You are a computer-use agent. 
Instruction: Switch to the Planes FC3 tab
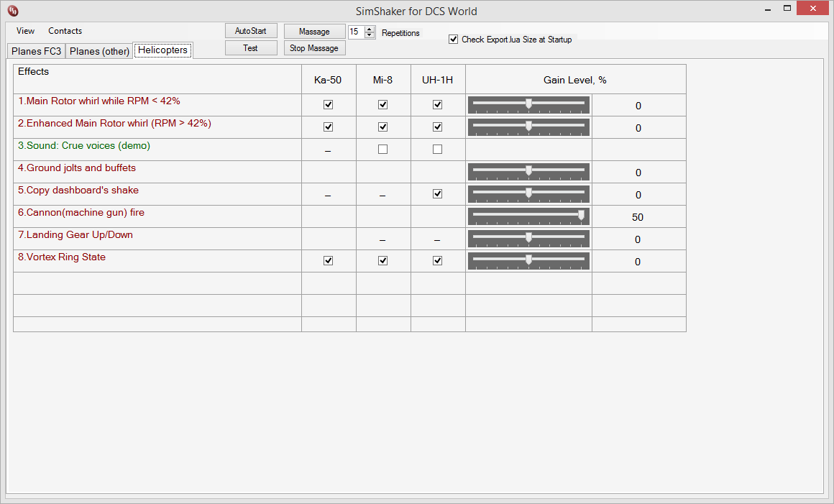(36, 51)
